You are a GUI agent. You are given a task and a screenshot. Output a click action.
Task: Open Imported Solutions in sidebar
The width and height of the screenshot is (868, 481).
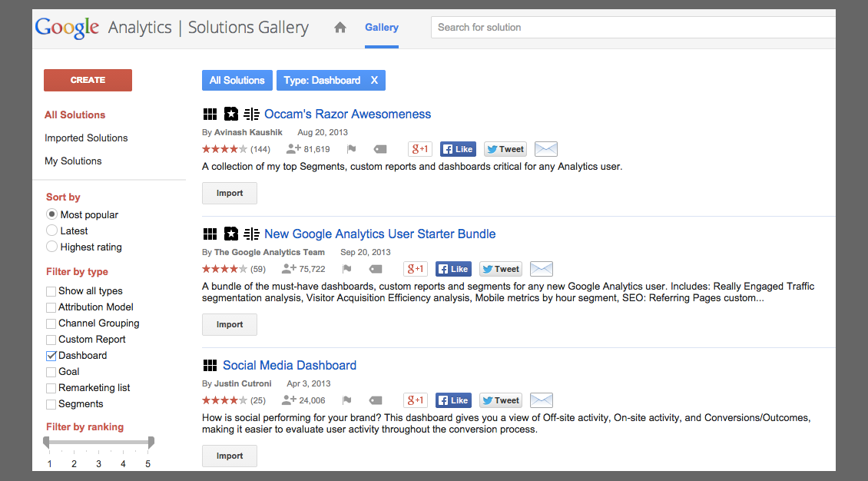click(86, 138)
